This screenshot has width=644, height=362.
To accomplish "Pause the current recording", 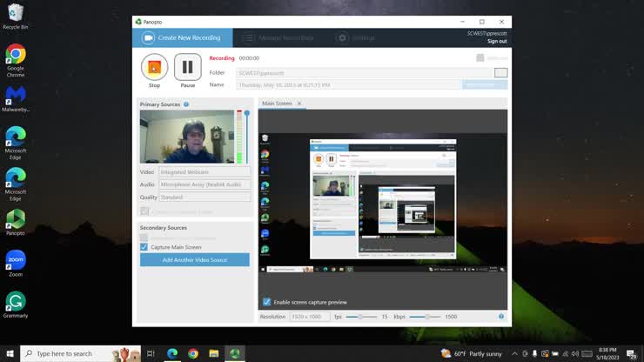I will (187, 68).
